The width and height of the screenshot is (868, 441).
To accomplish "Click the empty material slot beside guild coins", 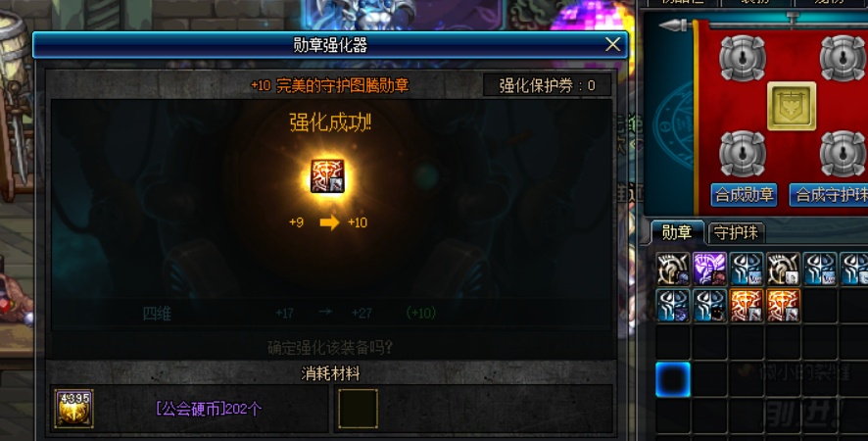I will point(358,409).
